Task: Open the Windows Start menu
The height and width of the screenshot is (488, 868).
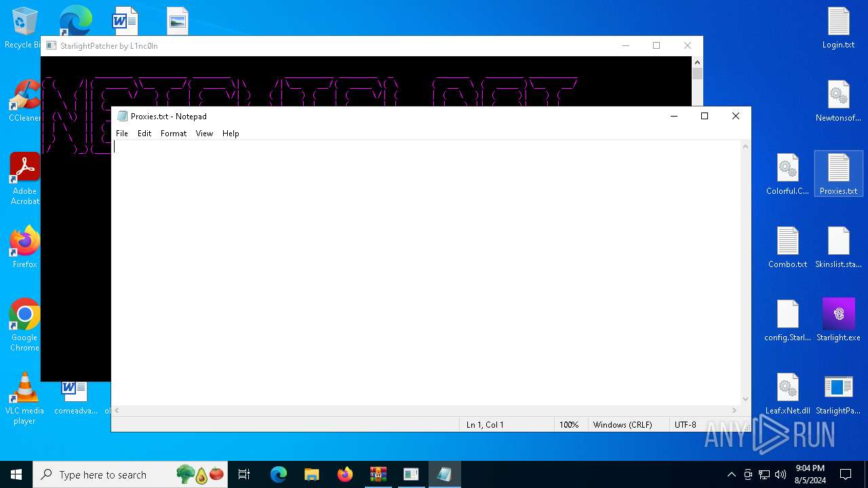Action: click(x=16, y=474)
